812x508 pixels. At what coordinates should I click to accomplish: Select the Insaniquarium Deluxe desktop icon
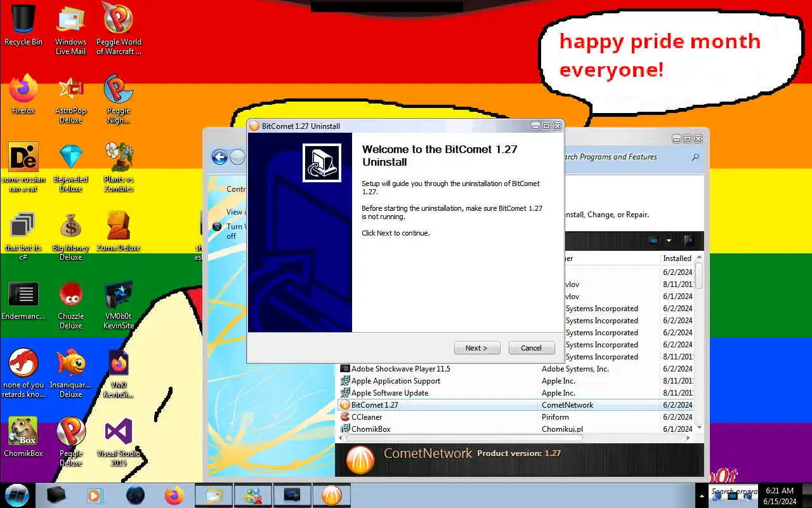pos(70,373)
